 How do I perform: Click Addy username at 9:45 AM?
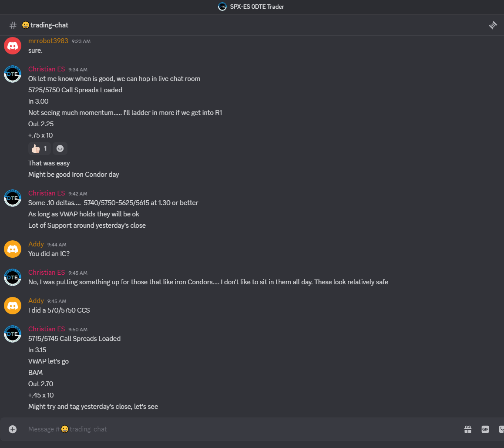click(36, 301)
